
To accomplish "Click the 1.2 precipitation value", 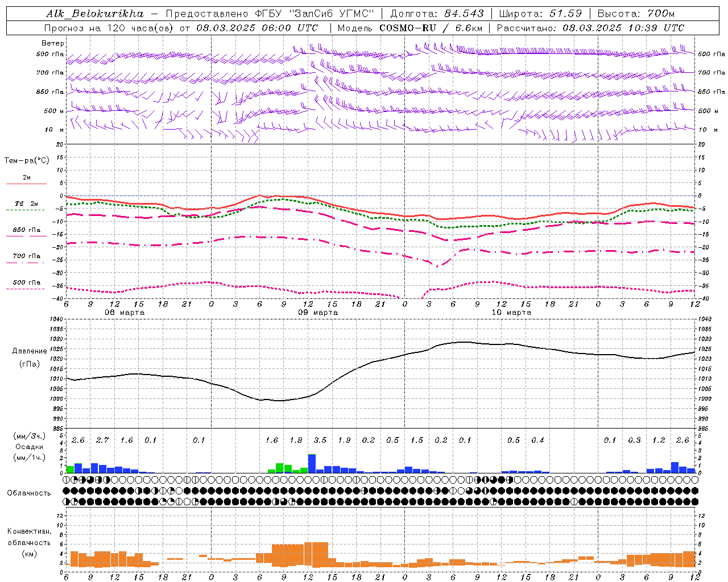I will pyautogui.click(x=659, y=440).
